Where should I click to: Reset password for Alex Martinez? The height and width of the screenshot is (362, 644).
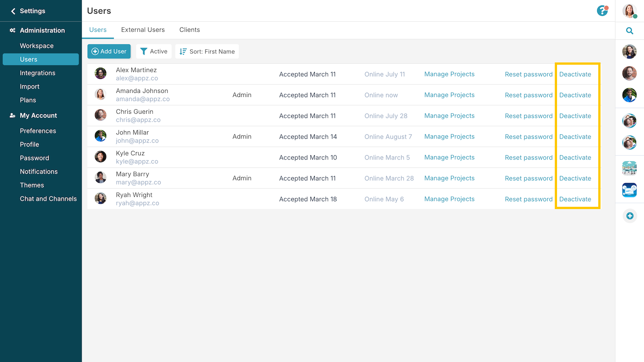[529, 74]
